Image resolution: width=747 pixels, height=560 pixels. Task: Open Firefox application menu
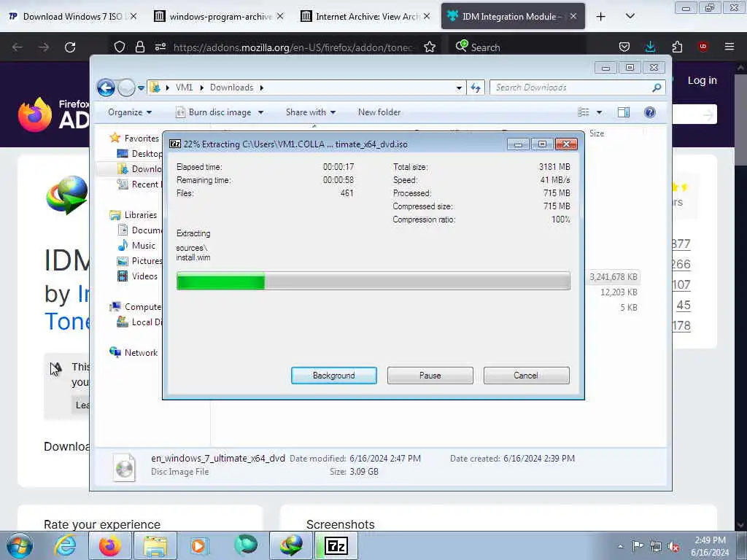click(x=729, y=47)
